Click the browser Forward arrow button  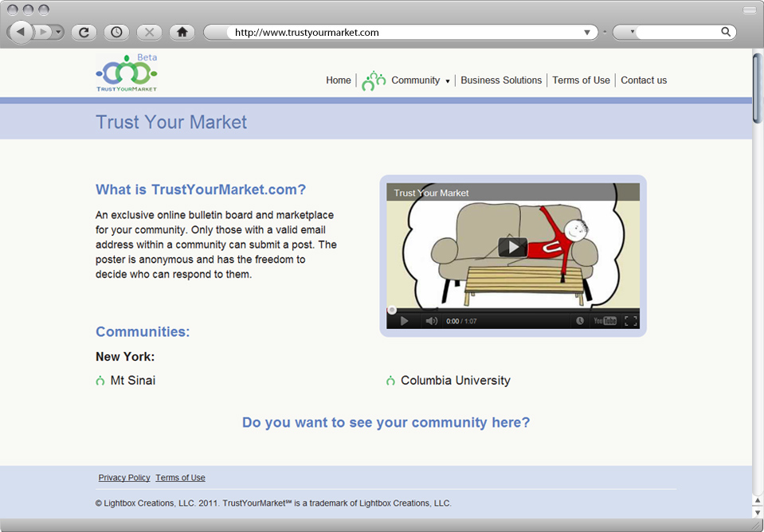[44, 32]
